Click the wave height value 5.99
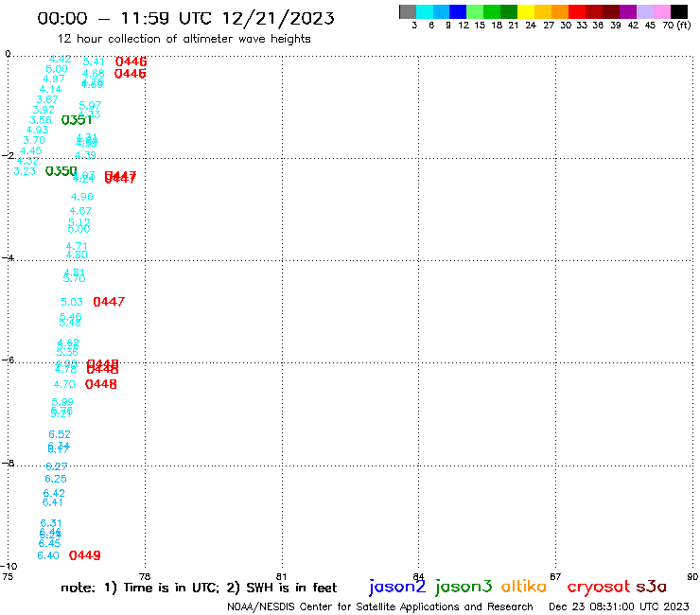This screenshot has height=615, width=700. coord(62,402)
